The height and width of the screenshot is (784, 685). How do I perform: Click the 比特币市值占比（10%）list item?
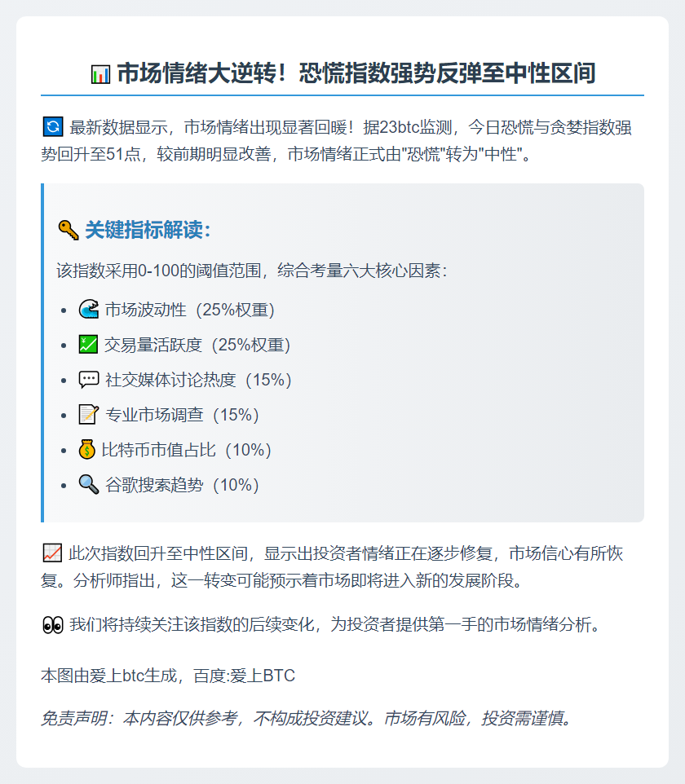[186, 450]
